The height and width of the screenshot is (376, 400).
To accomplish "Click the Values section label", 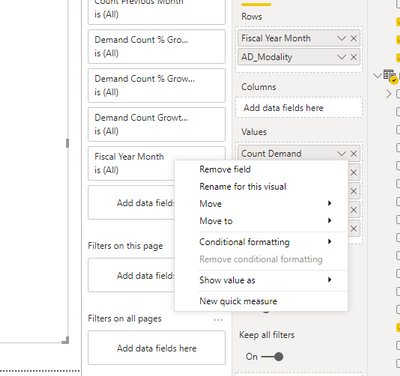I will pos(254,132).
